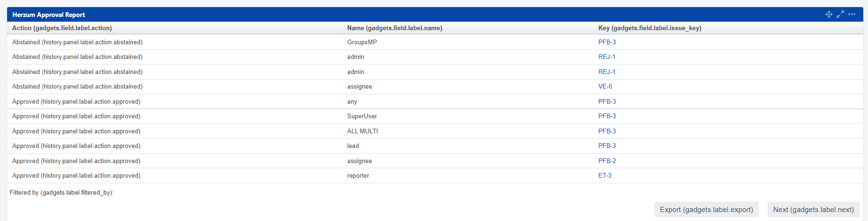
Task: Go to the Next page of results
Action: [813, 210]
